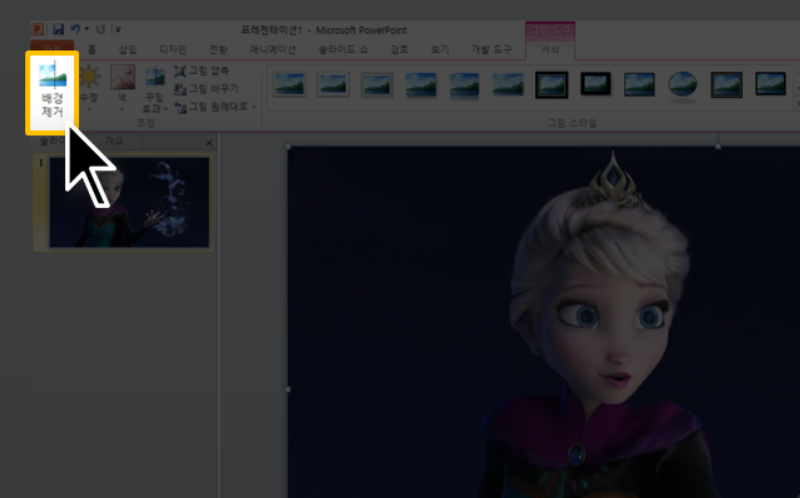Apply Double Frame Black picture style

click(x=552, y=84)
